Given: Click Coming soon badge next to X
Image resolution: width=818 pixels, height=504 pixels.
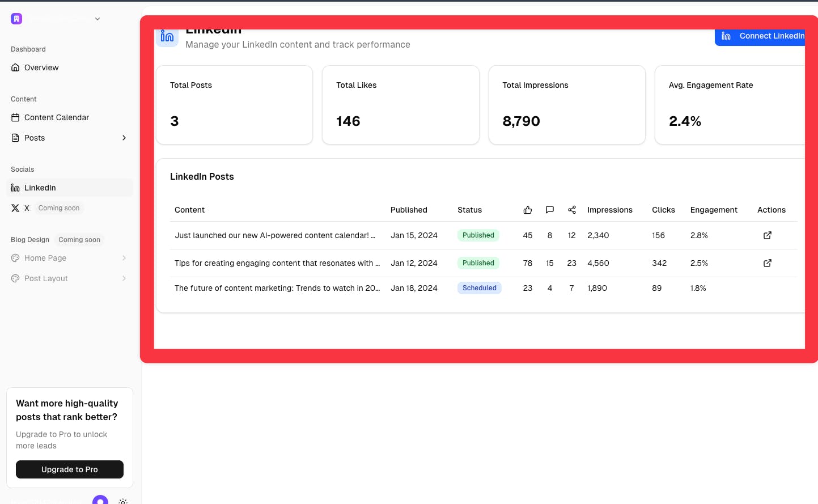Looking at the screenshot, I should click(x=59, y=208).
